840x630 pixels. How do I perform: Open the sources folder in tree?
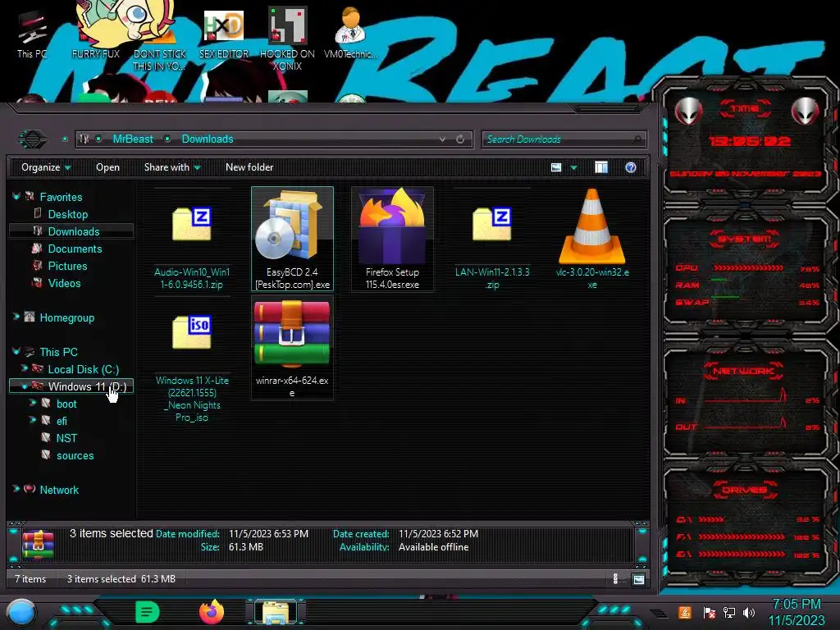pyautogui.click(x=75, y=455)
